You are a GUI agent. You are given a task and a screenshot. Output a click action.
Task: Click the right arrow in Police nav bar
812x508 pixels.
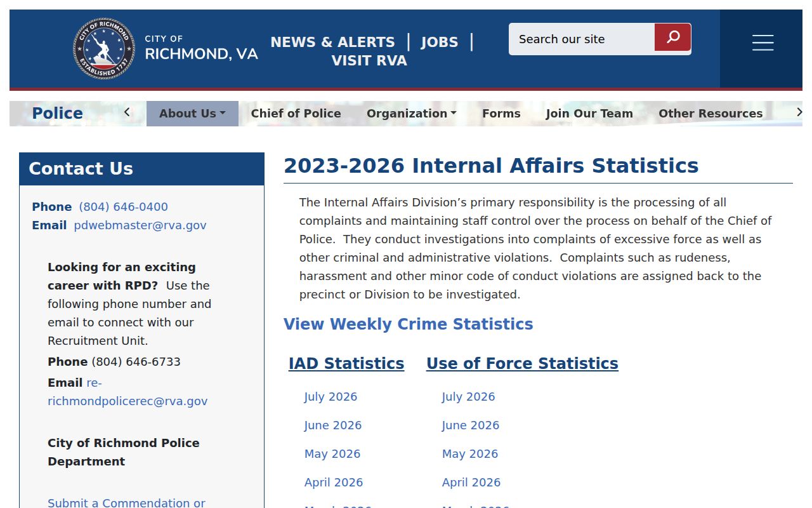[799, 112]
